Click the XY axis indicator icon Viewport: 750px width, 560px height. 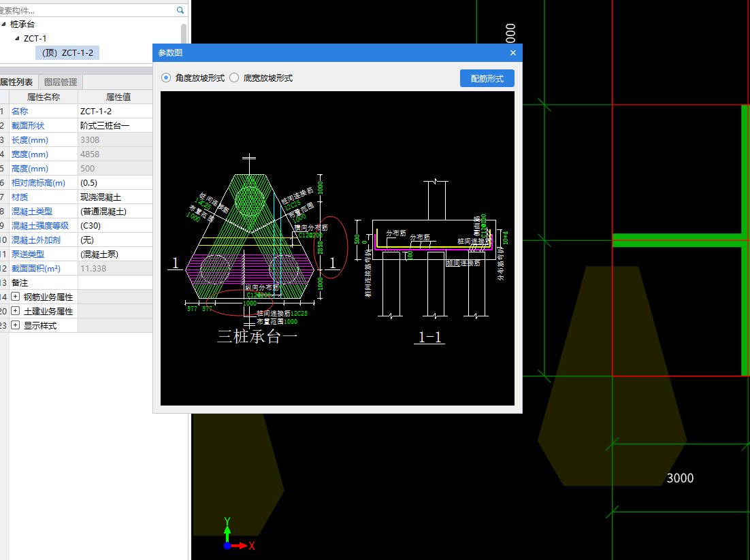click(238, 533)
